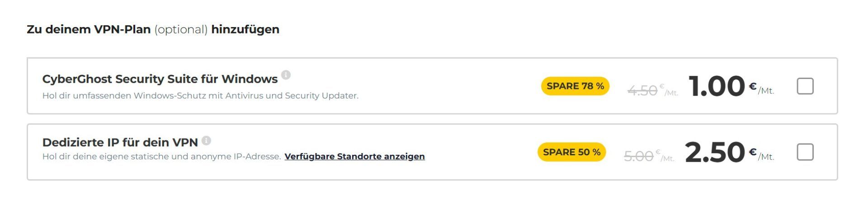Select the CyberGhost Security Suite für Windows title
The width and height of the screenshot is (868, 205).
[160, 79]
